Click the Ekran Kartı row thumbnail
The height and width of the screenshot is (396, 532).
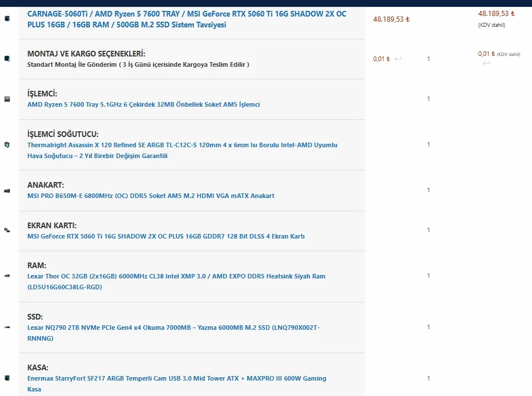[x=7, y=230]
